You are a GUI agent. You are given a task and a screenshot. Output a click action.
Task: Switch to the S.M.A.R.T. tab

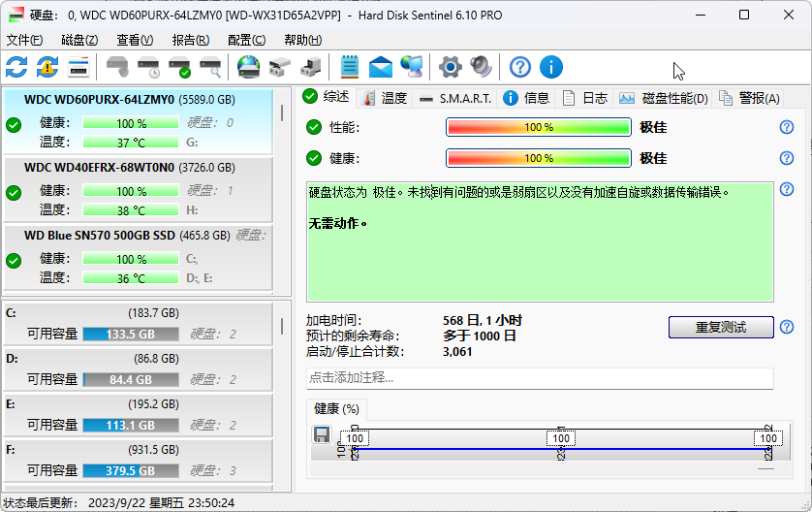click(x=454, y=98)
